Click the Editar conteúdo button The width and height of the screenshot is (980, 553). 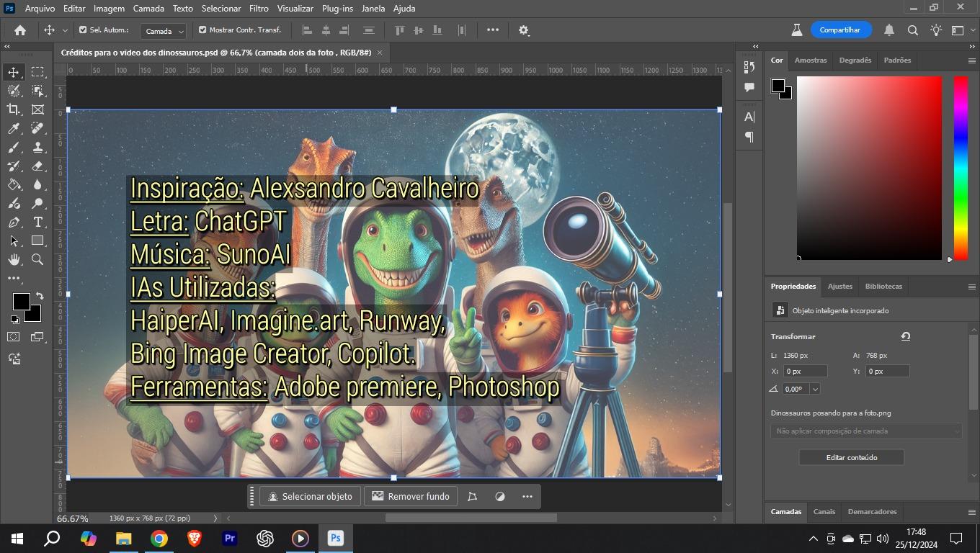click(x=851, y=457)
